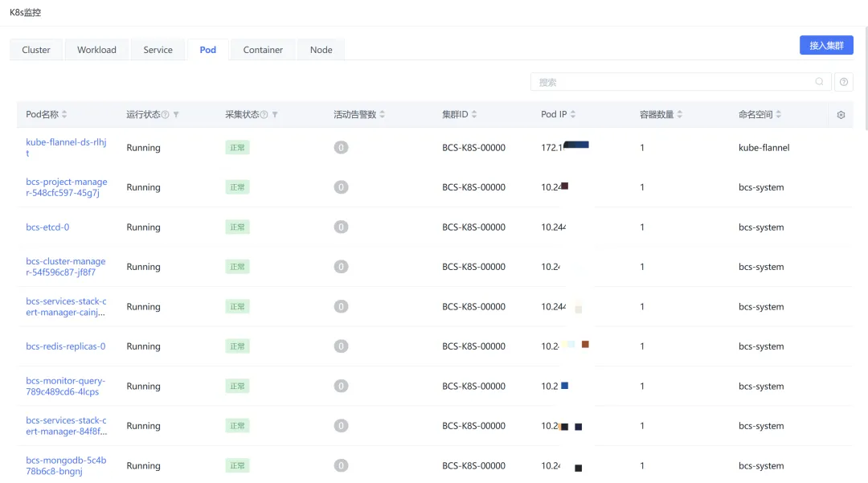Click the filter icon next to 采集状态
The image size is (868, 483).
click(275, 115)
